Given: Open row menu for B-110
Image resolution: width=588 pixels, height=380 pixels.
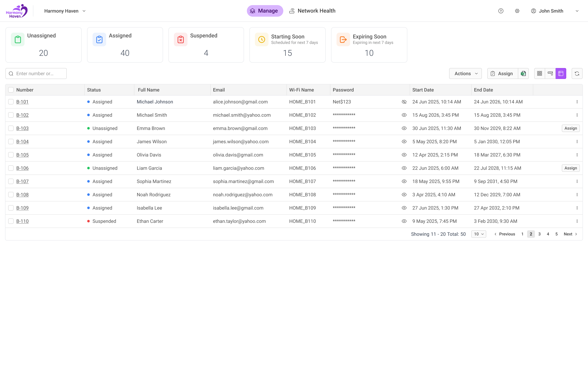Looking at the screenshot, I should pos(577,221).
